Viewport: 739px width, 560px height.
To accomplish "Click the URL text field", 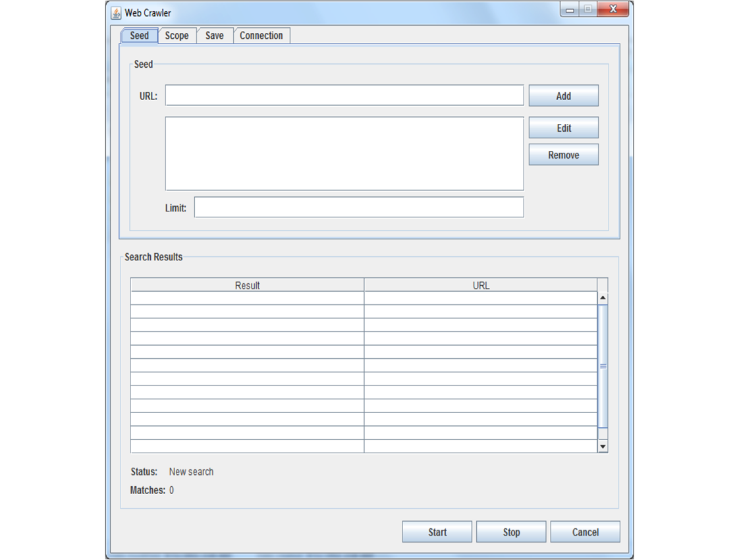I will 344,96.
